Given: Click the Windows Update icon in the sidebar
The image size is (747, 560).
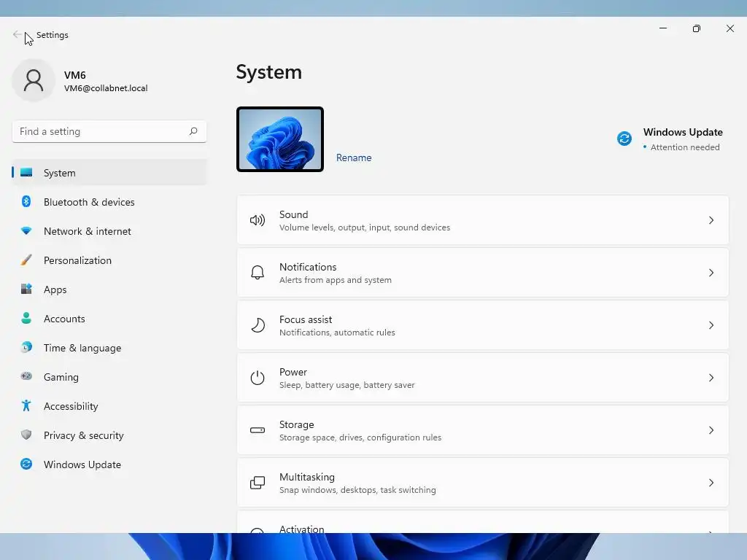Looking at the screenshot, I should click(26, 464).
